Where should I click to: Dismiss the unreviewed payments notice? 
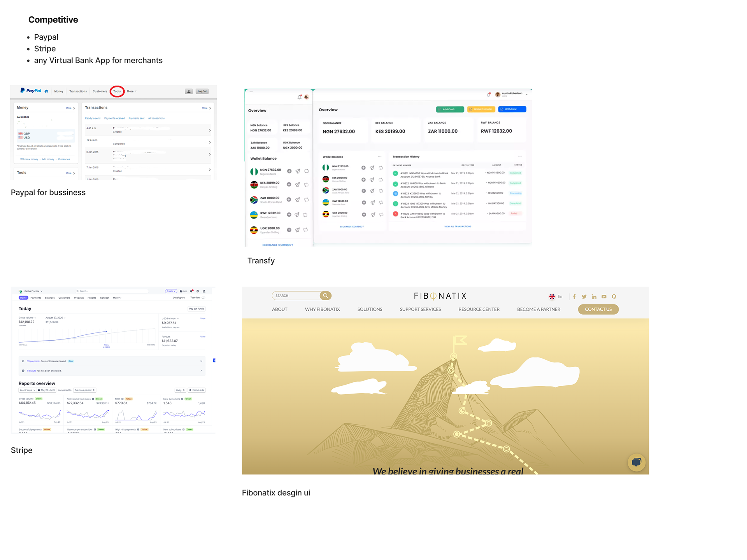click(201, 361)
